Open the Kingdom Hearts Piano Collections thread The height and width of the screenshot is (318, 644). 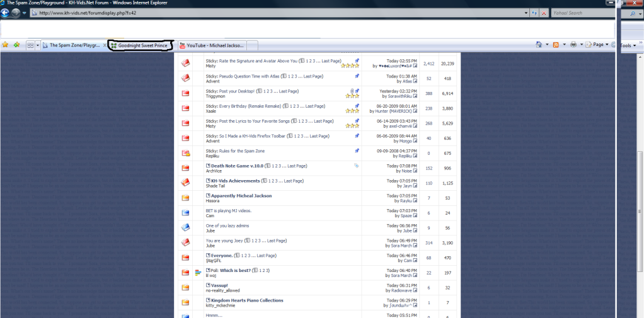point(247,300)
